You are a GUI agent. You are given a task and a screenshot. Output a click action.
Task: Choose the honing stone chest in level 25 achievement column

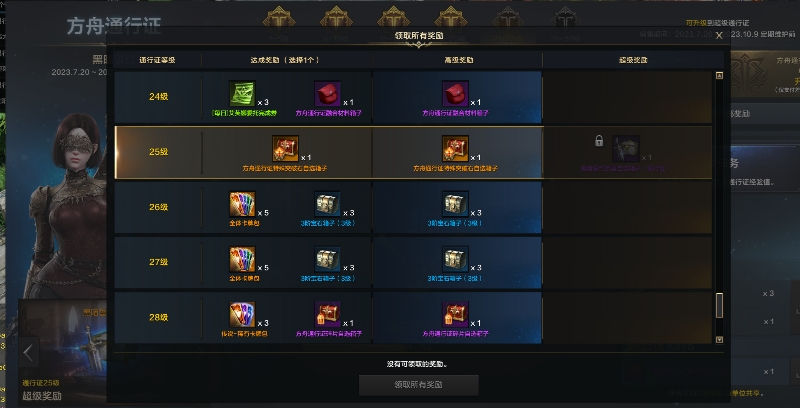click(x=285, y=149)
